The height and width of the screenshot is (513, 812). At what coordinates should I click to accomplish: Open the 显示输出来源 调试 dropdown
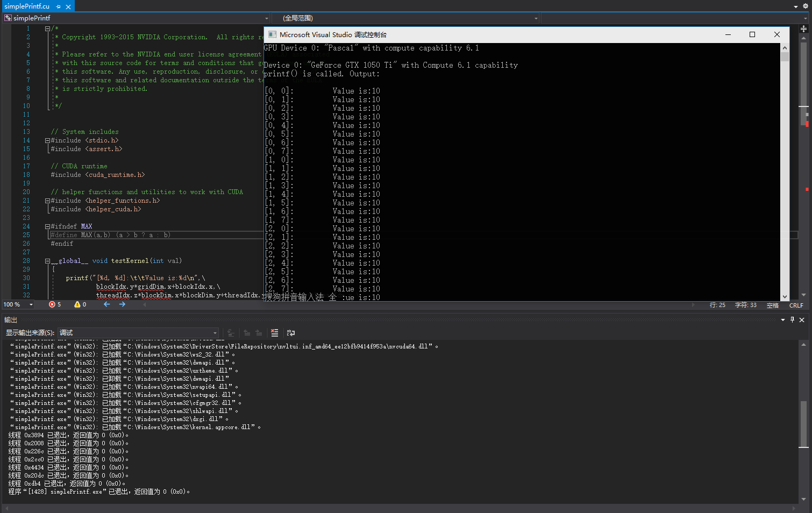click(138, 333)
